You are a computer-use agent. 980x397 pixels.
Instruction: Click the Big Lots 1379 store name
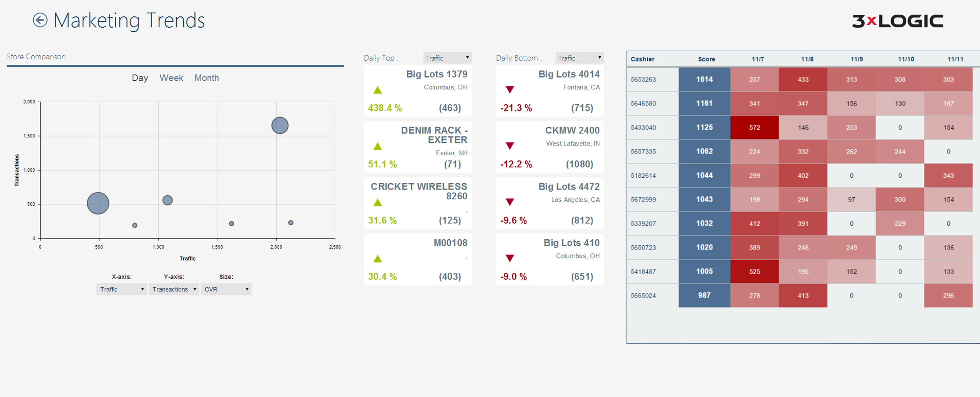[437, 74]
